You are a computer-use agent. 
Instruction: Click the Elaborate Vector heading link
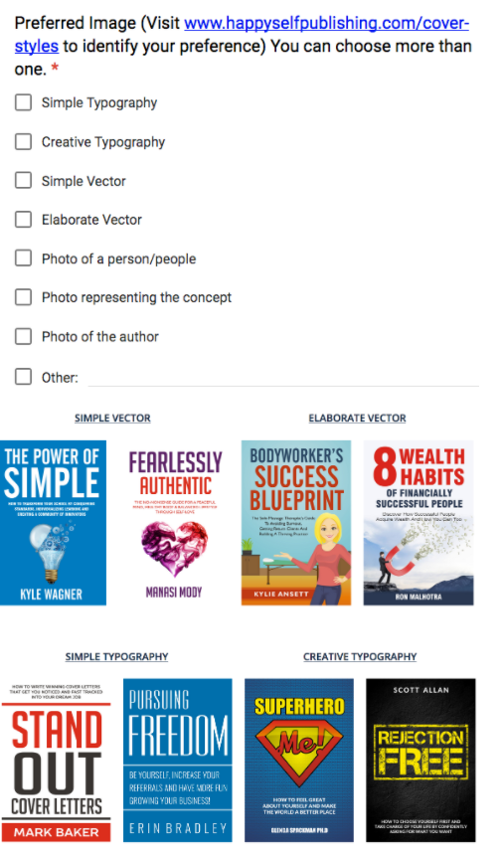point(357,419)
